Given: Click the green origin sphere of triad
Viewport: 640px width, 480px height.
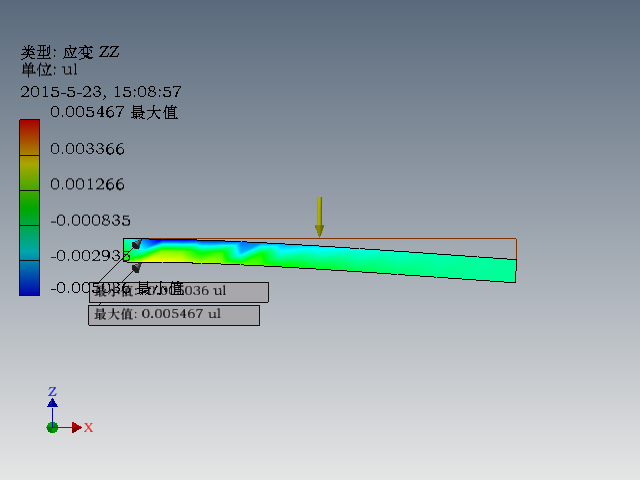Looking at the screenshot, I should 52,427.
